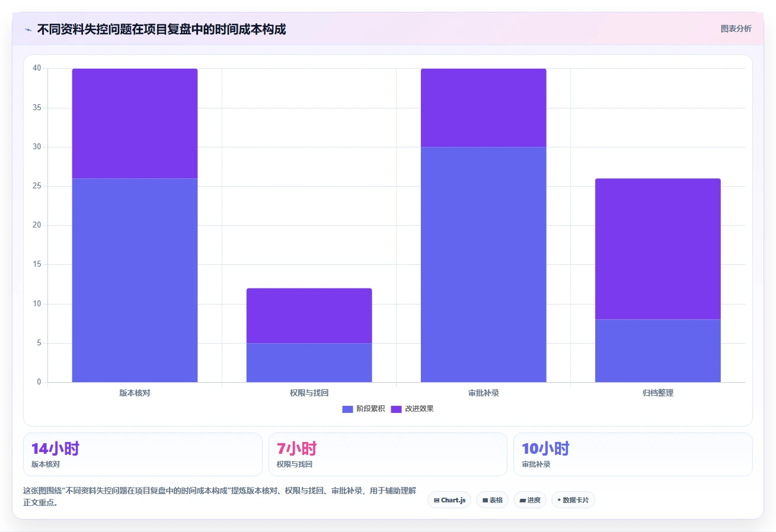Click the y-axis value 10
The image size is (776, 532).
(37, 304)
